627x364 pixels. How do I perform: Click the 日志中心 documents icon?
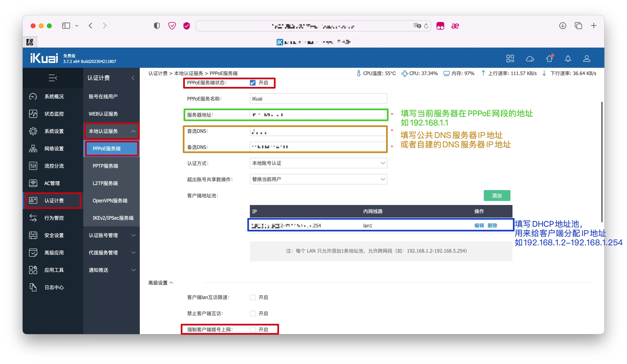(33, 287)
